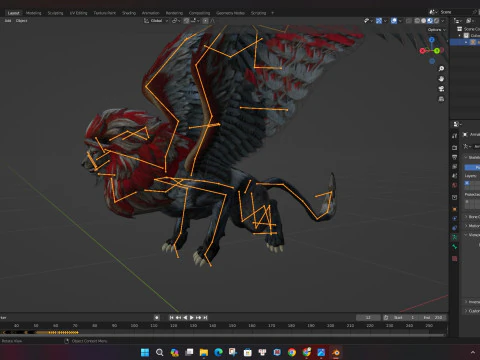Open the Layout workspace tab
Image resolution: width=480 pixels, height=360 pixels.
tap(14, 13)
